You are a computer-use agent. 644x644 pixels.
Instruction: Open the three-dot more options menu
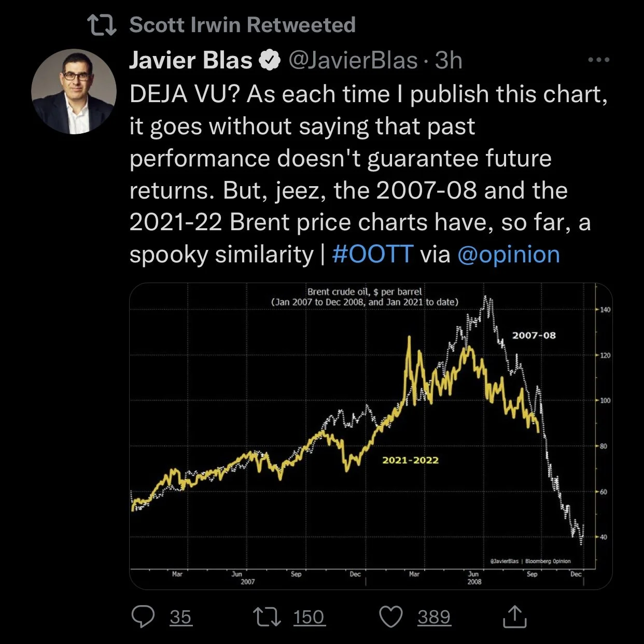click(599, 60)
